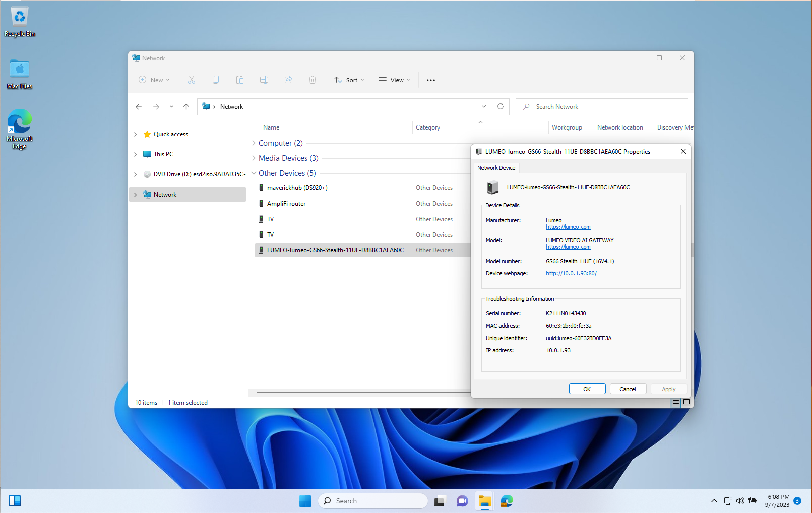Click the Cut scissors icon in toolbar
812x513 pixels.
192,80
